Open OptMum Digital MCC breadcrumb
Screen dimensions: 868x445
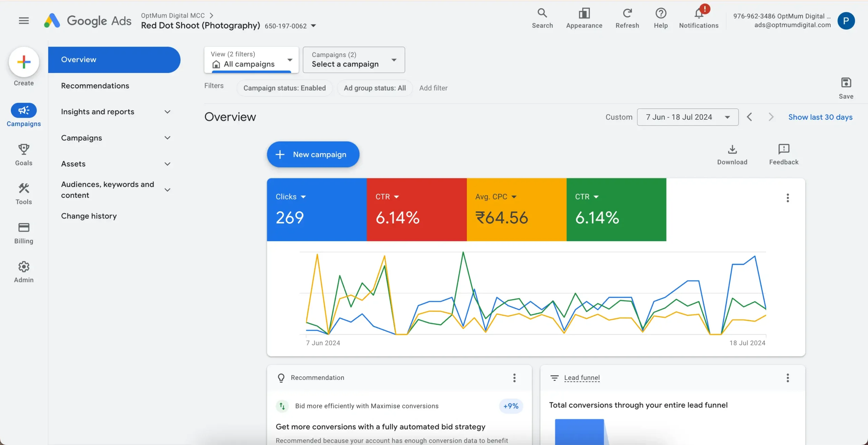tap(173, 16)
